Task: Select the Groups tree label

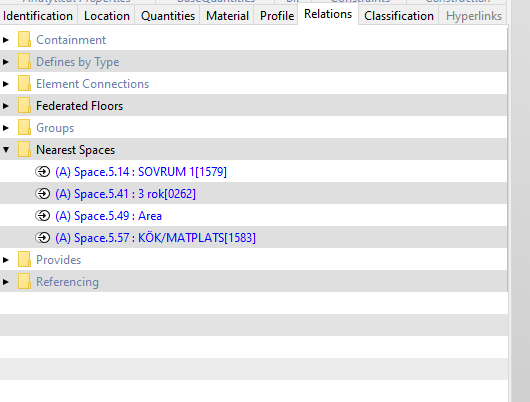Action: [x=55, y=128]
